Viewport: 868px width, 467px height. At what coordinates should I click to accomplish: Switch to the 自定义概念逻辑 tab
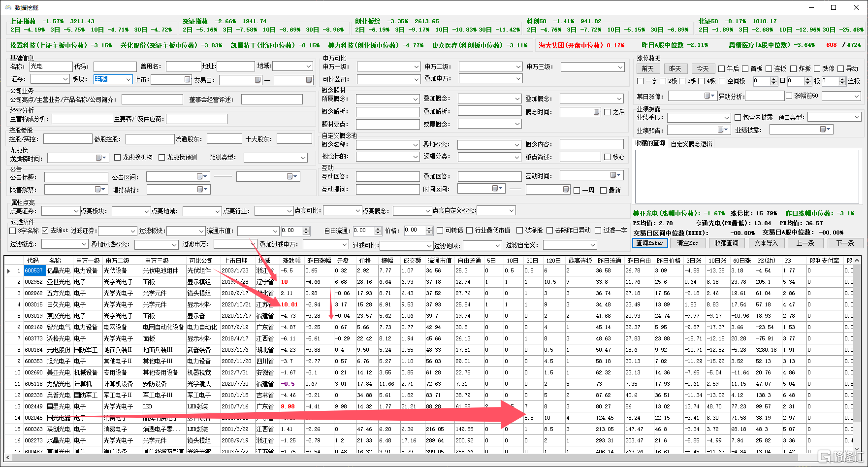pos(691,144)
